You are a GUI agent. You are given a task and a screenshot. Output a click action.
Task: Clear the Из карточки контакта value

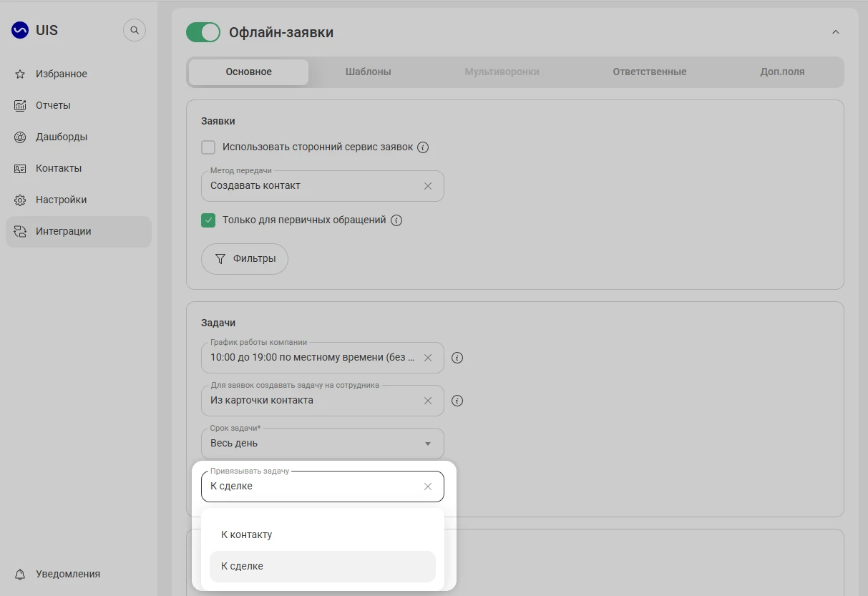coord(428,401)
